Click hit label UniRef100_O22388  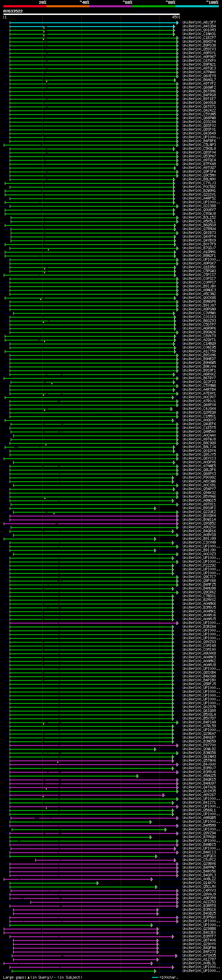pos(199,206)
